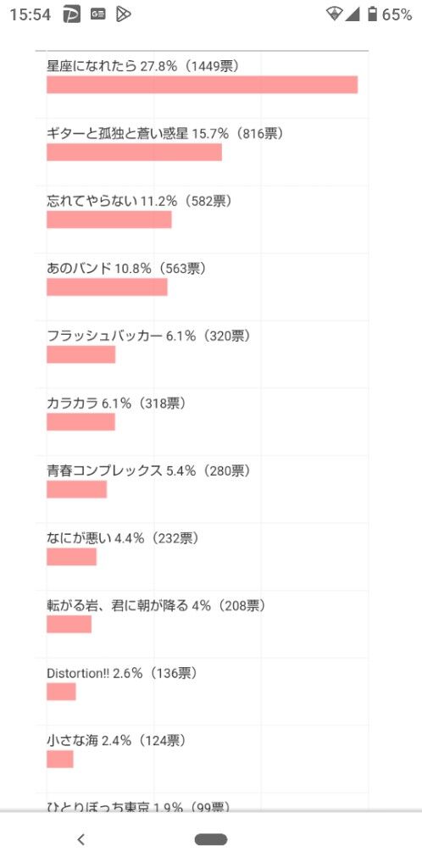Screen dimensions: 422x868
Task: Tap the home pill in navigation bar
Action: coord(211,840)
